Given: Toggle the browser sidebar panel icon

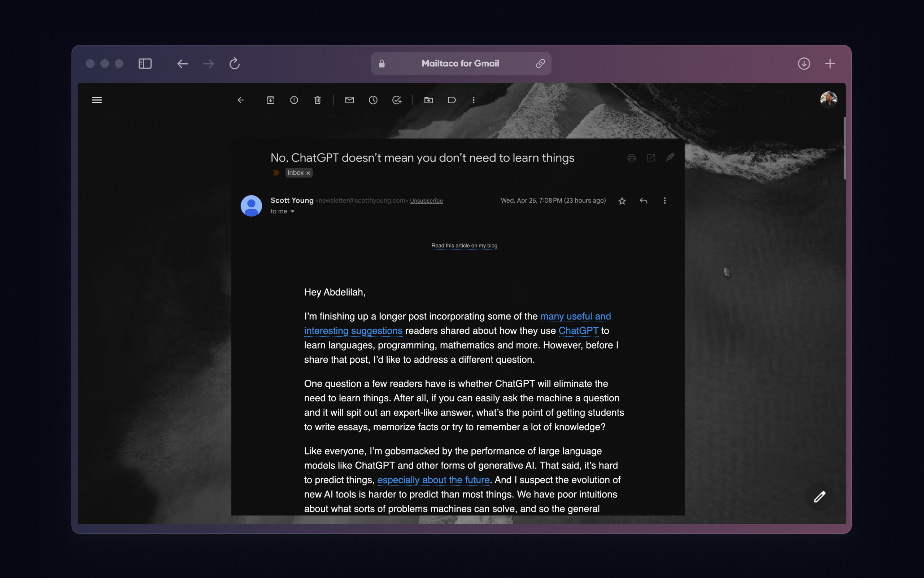Looking at the screenshot, I should (145, 64).
